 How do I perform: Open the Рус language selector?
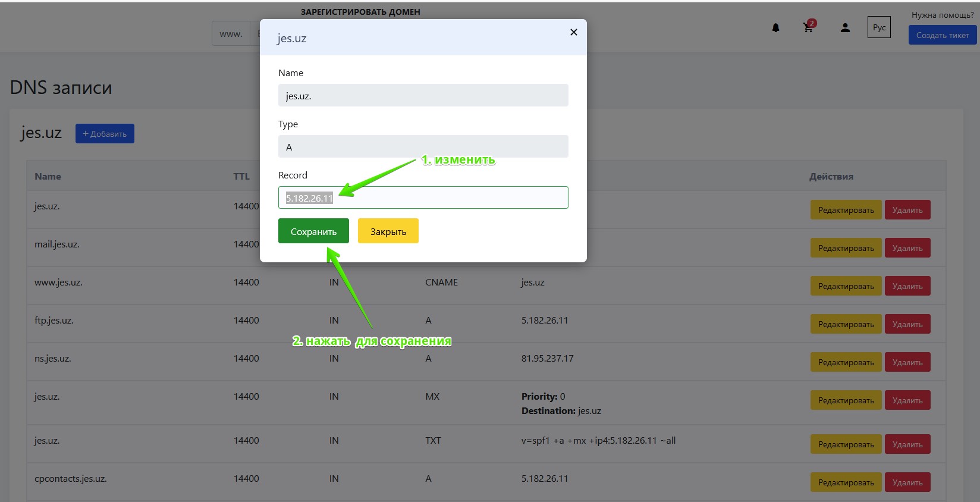(x=879, y=27)
